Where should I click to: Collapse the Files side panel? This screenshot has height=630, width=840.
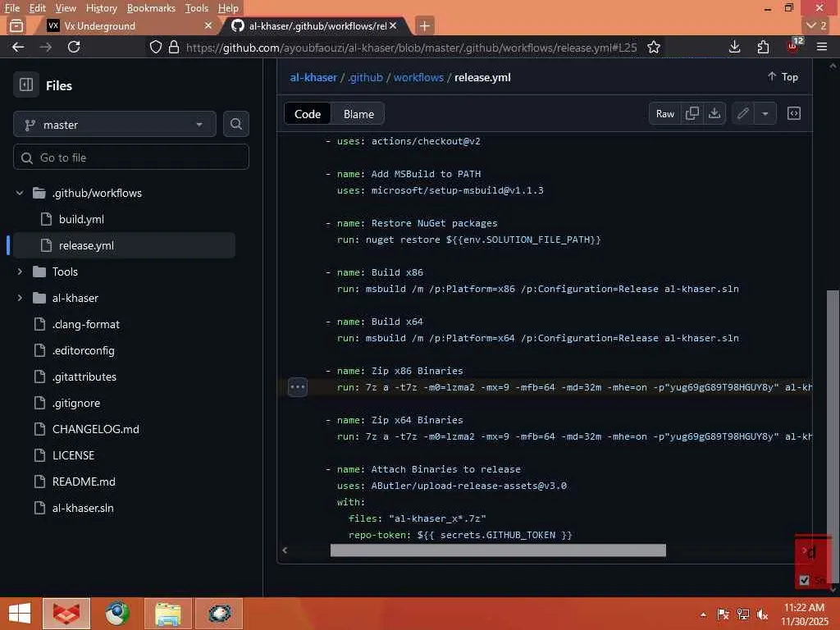(25, 84)
